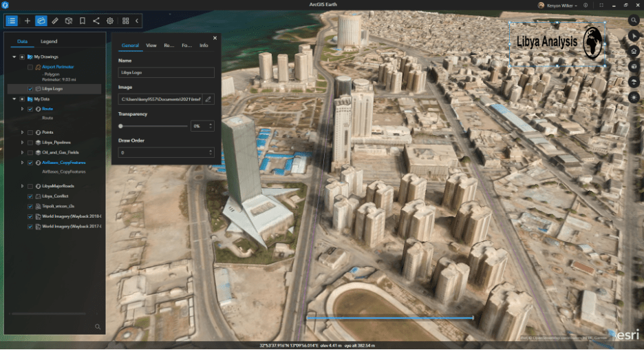Switch to the Data tab

(22, 41)
